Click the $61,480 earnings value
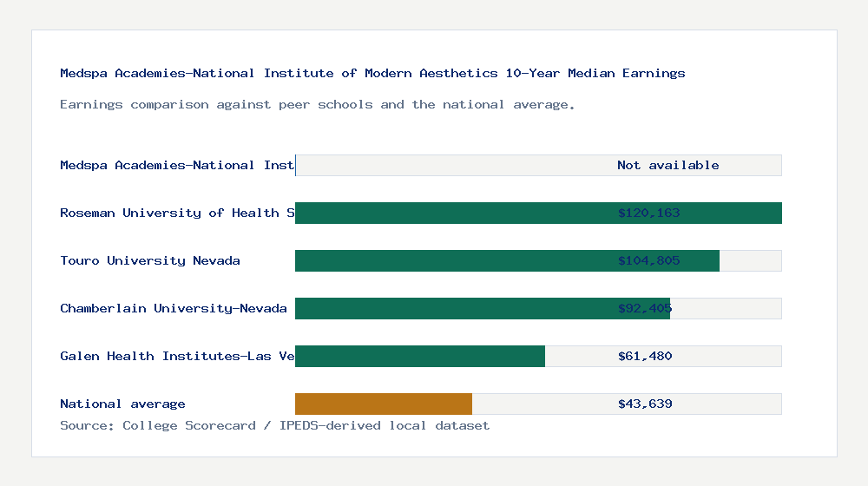Viewport: 868px width, 486px height. [x=645, y=356]
